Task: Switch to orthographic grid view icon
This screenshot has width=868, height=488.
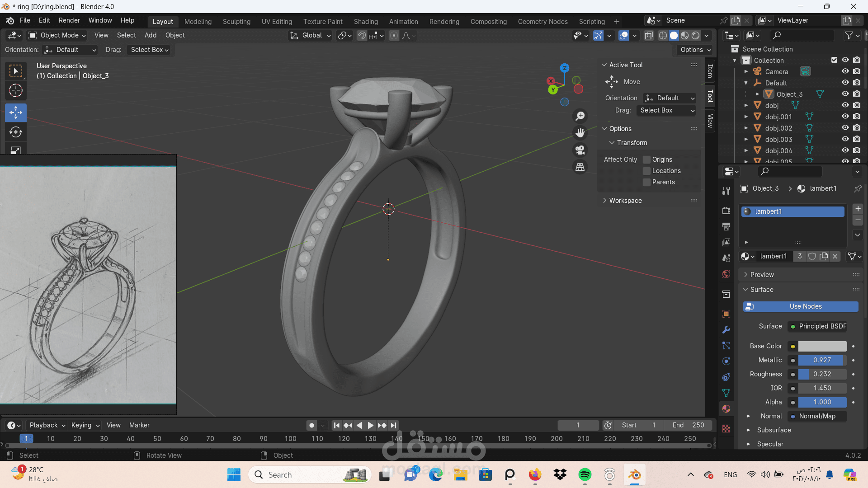Action: pos(580,167)
